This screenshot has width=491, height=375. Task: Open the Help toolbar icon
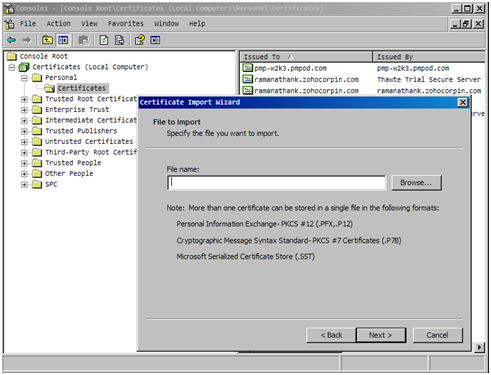click(140, 40)
